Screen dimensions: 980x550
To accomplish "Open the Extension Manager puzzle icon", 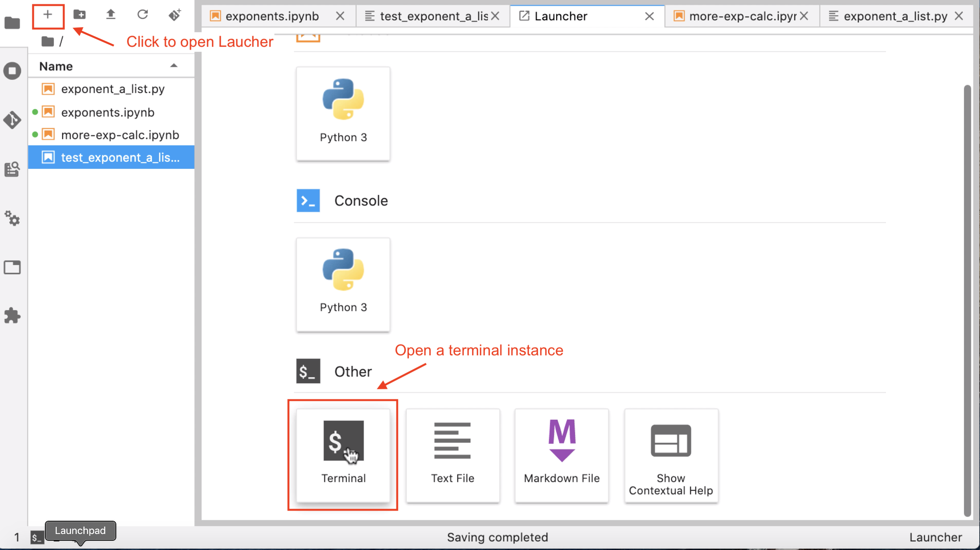I will 12,316.
